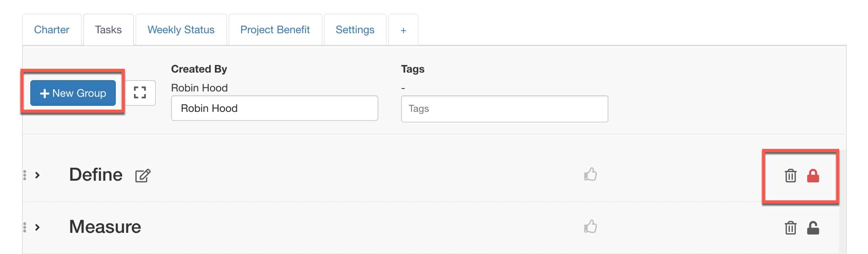This screenshot has height=254, width=868.
Task: Grab the drag handle dots beside Define
Action: 25,175
